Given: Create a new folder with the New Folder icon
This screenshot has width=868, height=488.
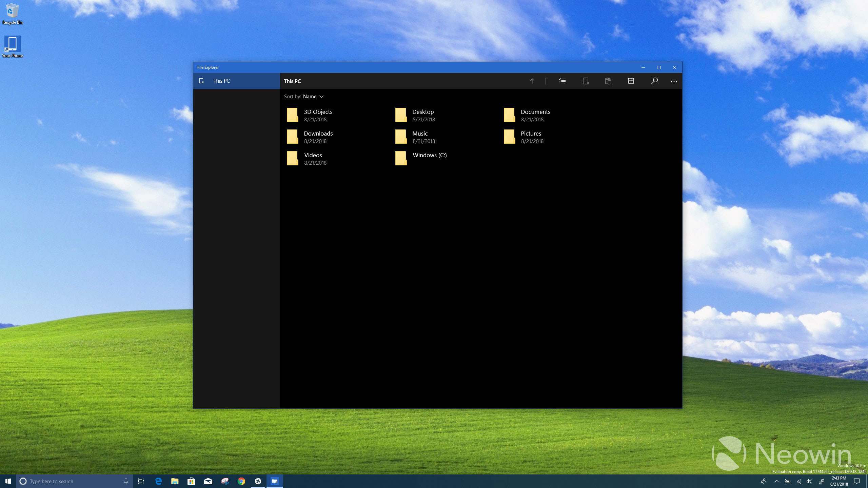Looking at the screenshot, I should point(586,81).
